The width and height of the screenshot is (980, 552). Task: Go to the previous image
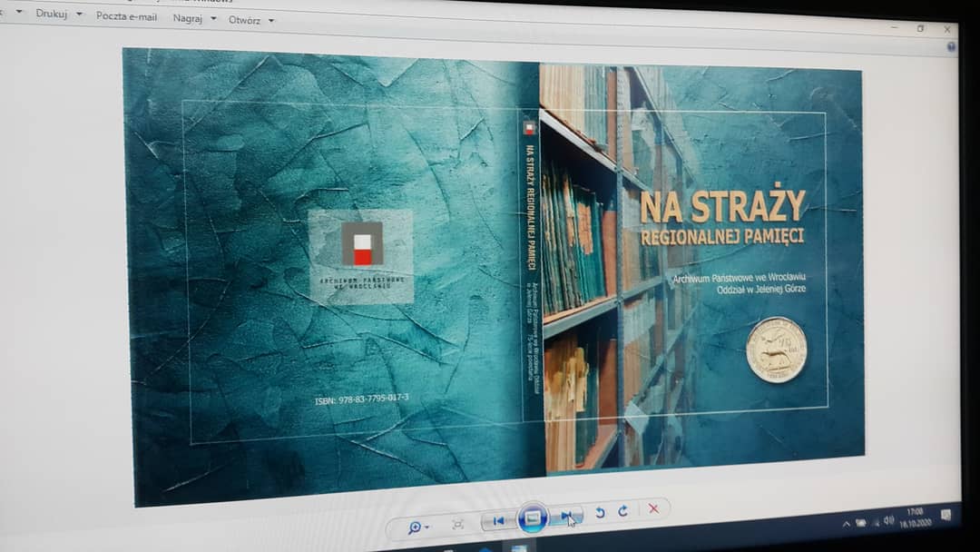point(498,521)
